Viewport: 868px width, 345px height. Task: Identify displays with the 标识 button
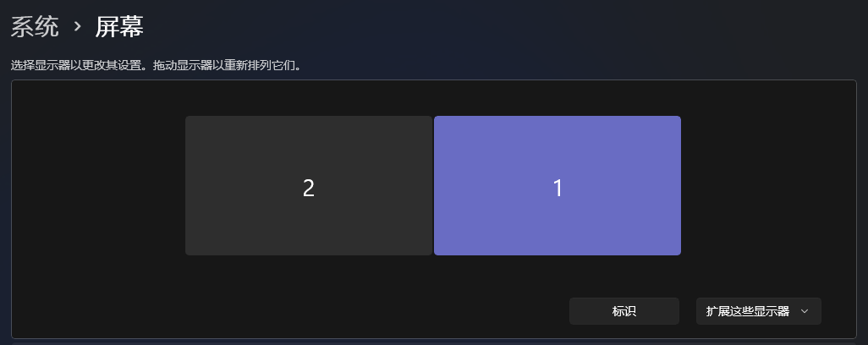624,311
